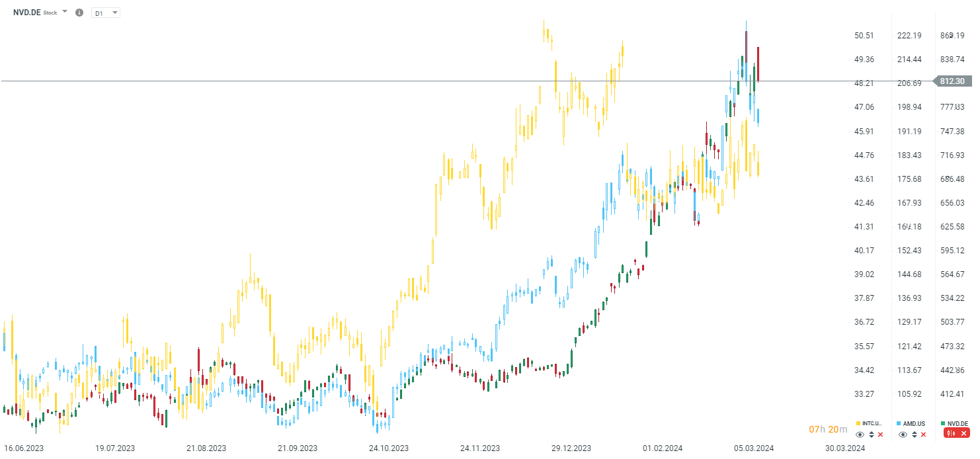Hide the INTC.US overlay with eye icon
Viewport: 980px width, 459px height.
pyautogui.click(x=860, y=435)
